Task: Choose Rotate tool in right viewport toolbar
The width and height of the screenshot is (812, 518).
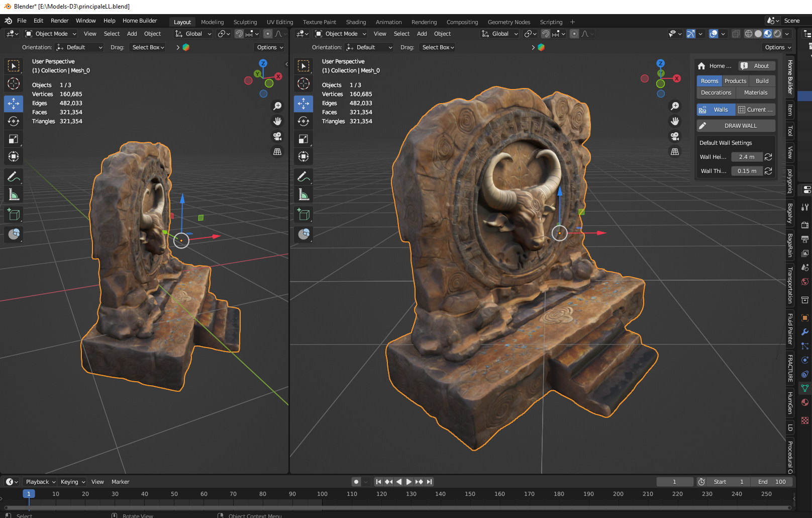Action: [x=303, y=121]
